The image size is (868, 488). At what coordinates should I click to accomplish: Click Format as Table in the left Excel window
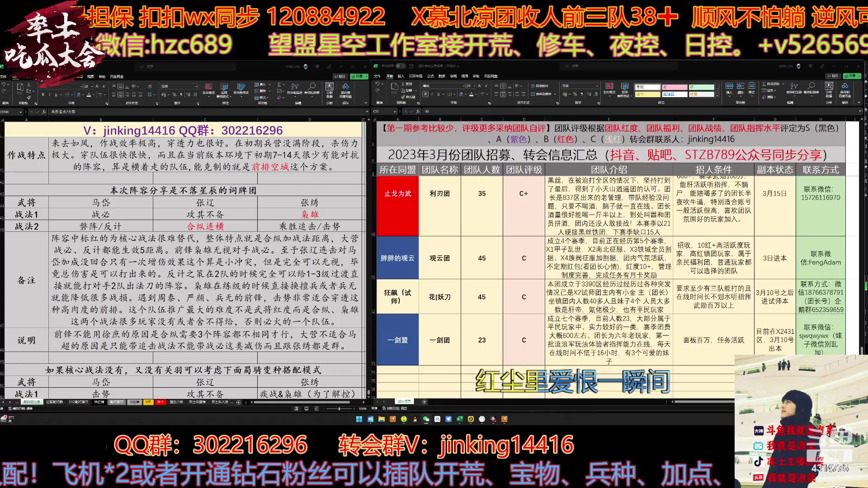tap(224, 89)
